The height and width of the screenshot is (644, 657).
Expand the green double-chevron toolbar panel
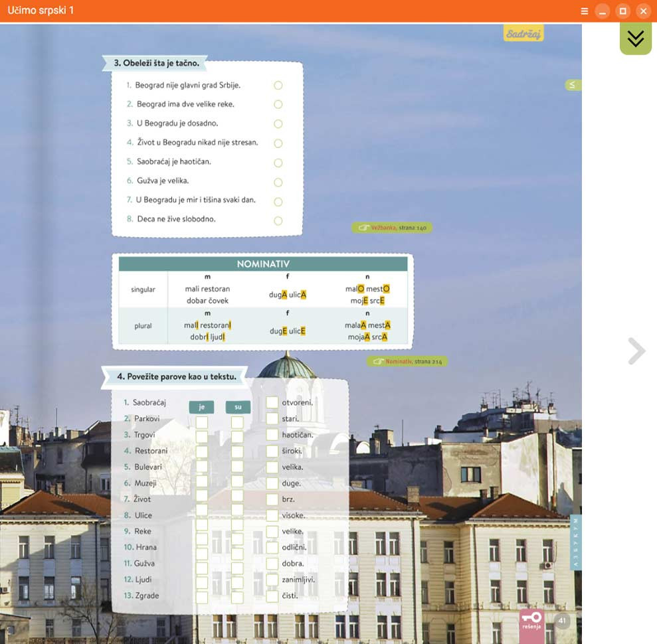click(635, 39)
